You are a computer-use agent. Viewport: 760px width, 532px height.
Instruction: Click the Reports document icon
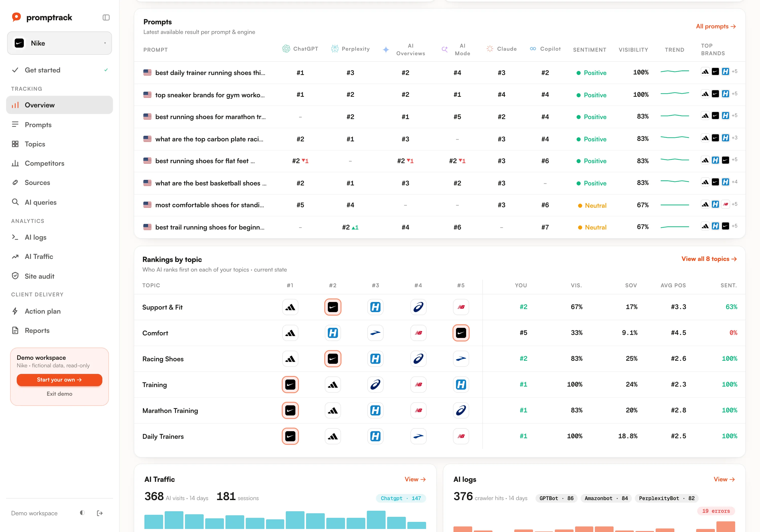[15, 330]
